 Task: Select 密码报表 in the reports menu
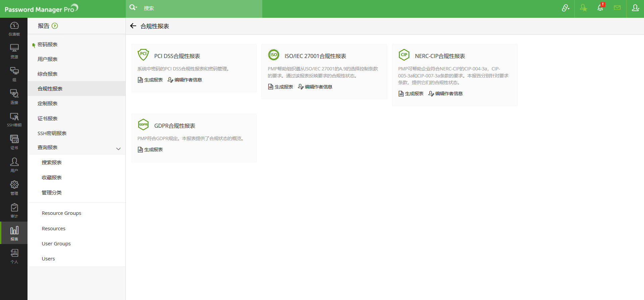(x=48, y=45)
